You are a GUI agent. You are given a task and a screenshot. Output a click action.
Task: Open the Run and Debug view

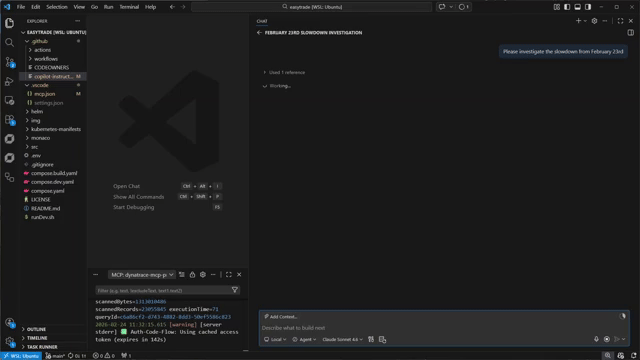(9, 81)
